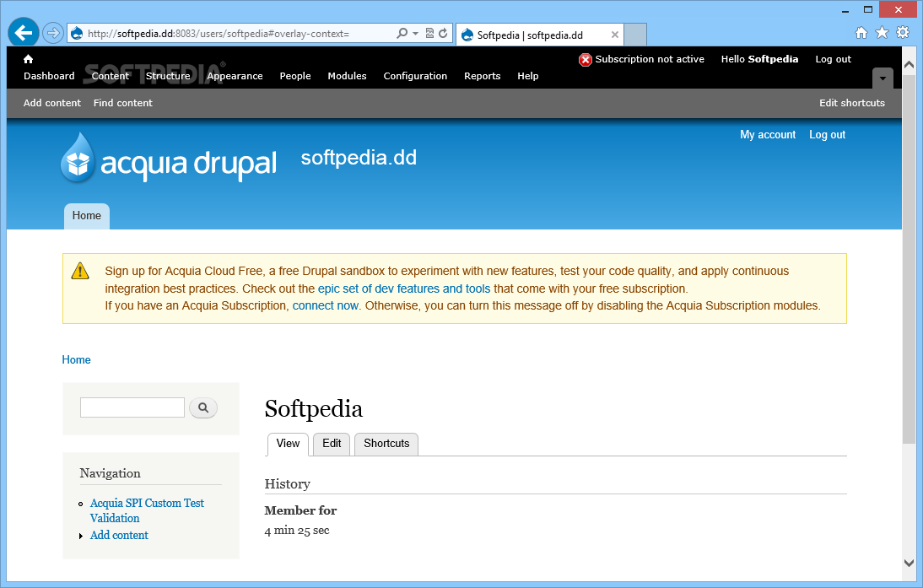The image size is (923, 588).
Task: Click Log out in the black toolbar
Action: pyautogui.click(x=833, y=59)
